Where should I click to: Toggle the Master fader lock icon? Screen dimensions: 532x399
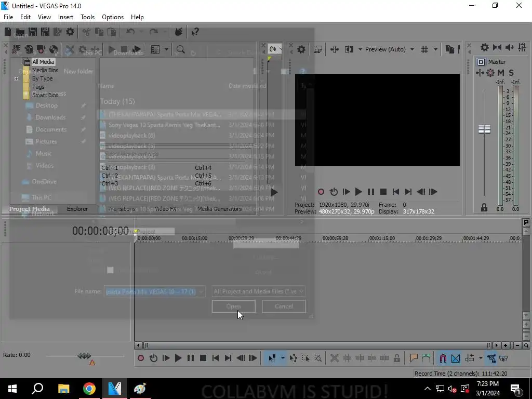[484, 208]
